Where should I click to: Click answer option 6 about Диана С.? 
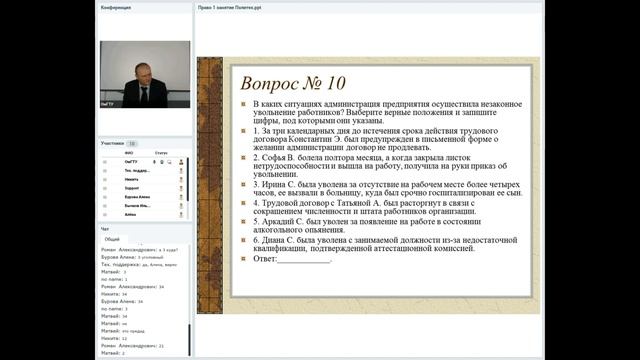point(385,244)
